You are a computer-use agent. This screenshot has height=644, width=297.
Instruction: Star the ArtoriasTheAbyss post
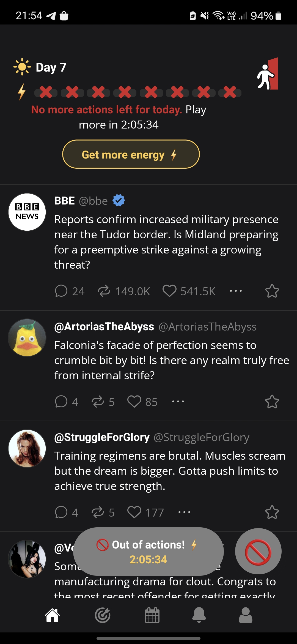click(272, 402)
